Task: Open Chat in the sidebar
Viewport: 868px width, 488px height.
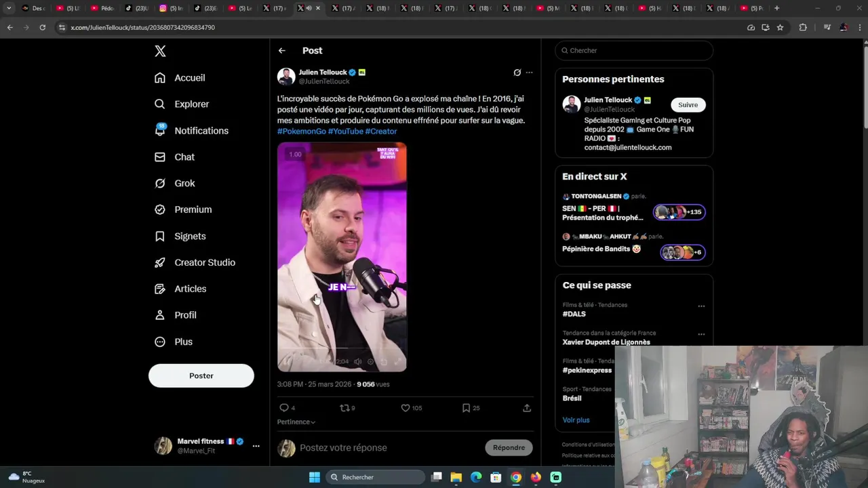Action: point(174,157)
